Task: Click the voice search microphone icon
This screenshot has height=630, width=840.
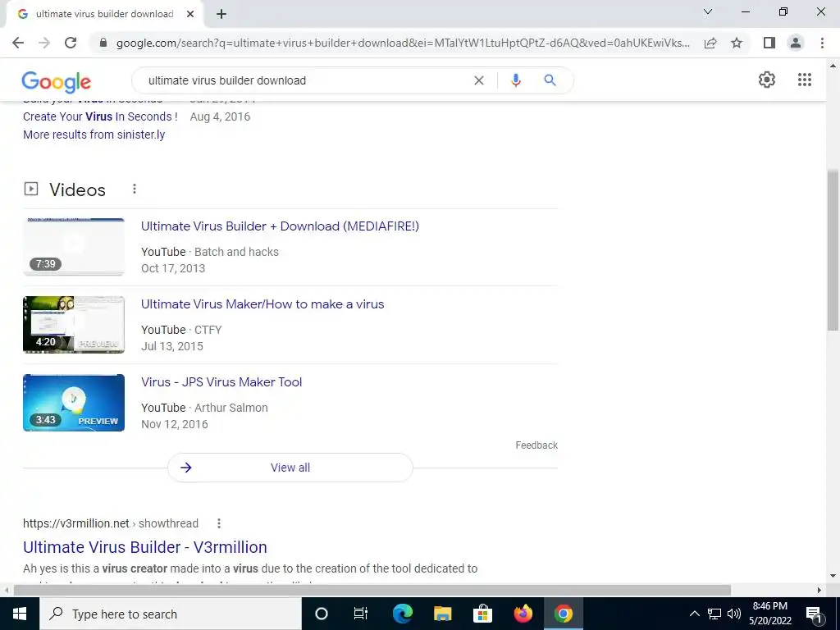Action: pyautogui.click(x=516, y=80)
